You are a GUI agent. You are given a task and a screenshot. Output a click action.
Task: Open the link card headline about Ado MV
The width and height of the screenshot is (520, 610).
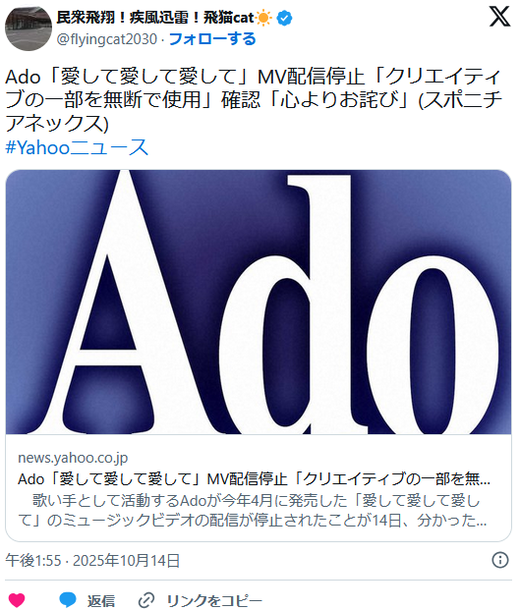254,479
